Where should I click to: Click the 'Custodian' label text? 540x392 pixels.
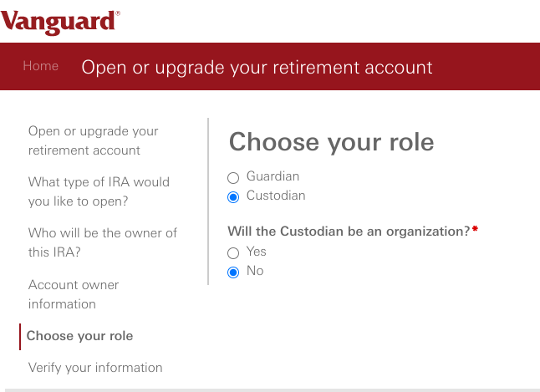[276, 196]
